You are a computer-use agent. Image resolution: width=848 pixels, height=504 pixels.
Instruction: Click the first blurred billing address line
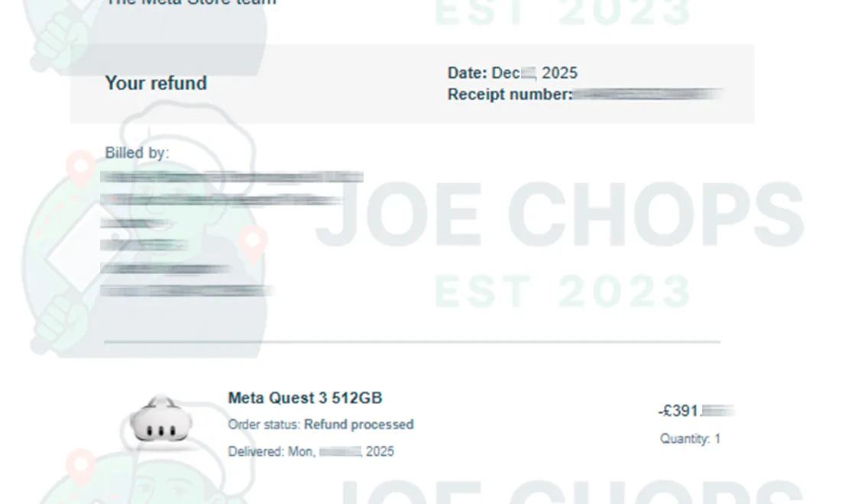[231, 177]
